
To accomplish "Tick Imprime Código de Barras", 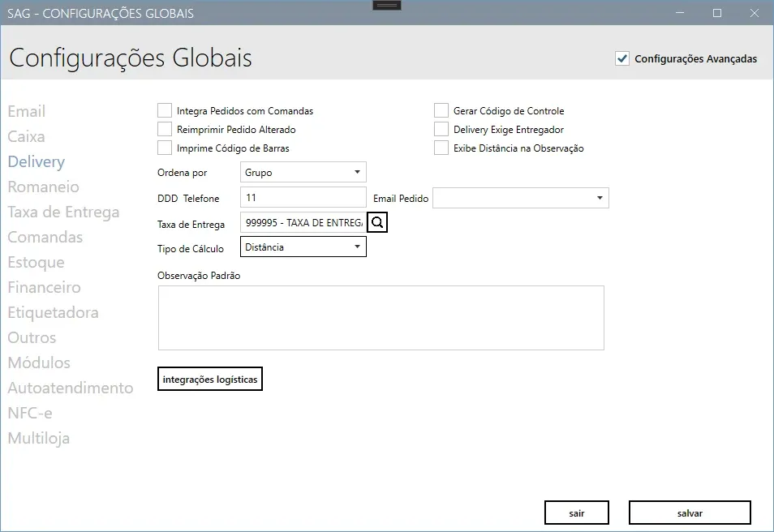I will [165, 148].
